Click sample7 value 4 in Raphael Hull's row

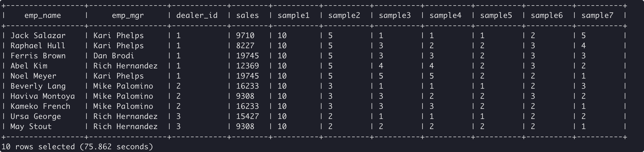(583, 46)
